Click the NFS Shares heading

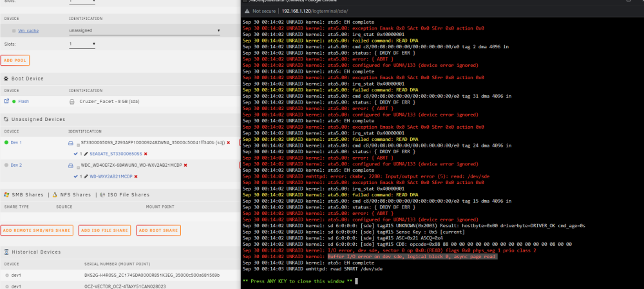click(x=74, y=194)
